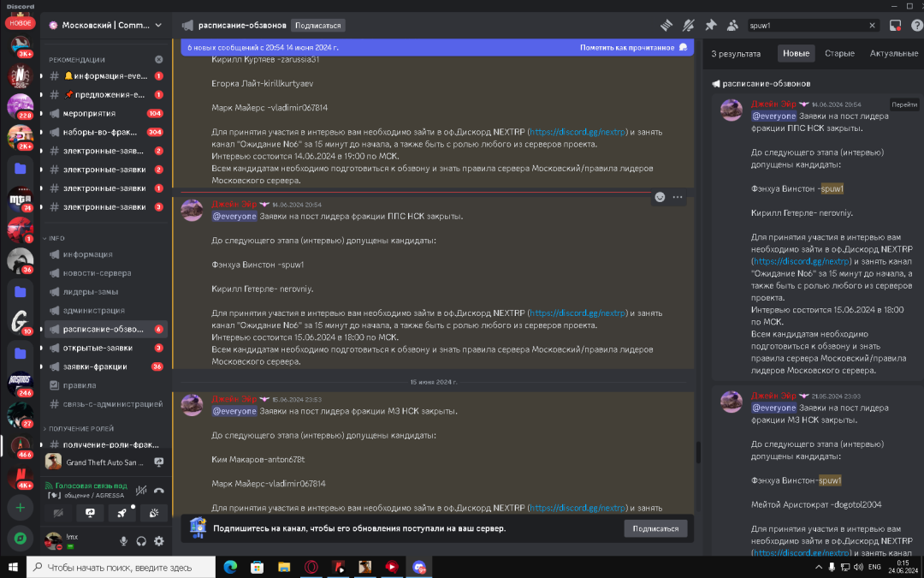Open the новости-сервера channel
Screen dimensions: 924x578
[106, 273]
